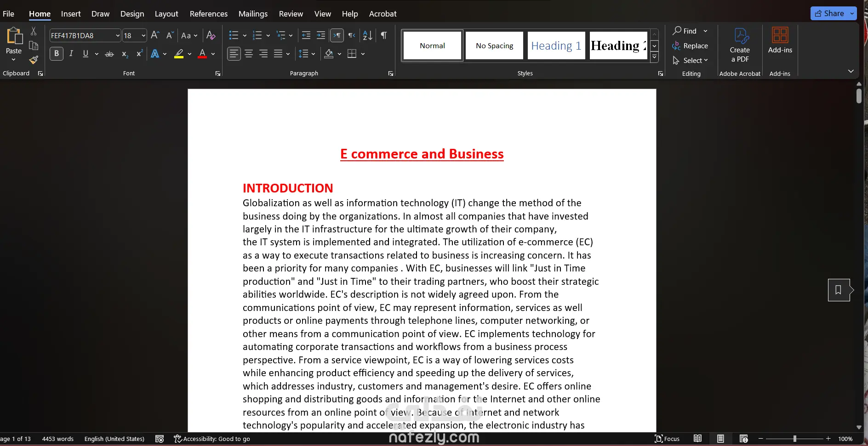Open the Paste options dropdown arrow
Viewport: 868px width, 446px height.
(14, 60)
